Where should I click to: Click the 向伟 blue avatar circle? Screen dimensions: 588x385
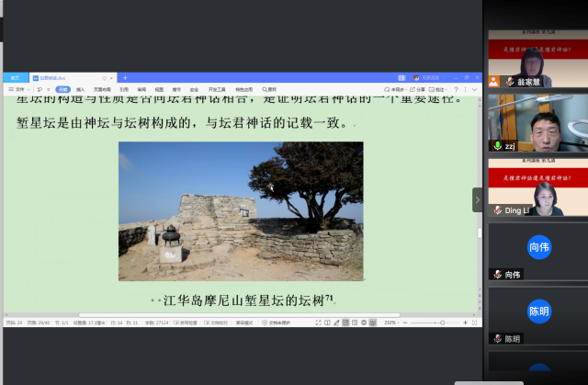pos(539,247)
